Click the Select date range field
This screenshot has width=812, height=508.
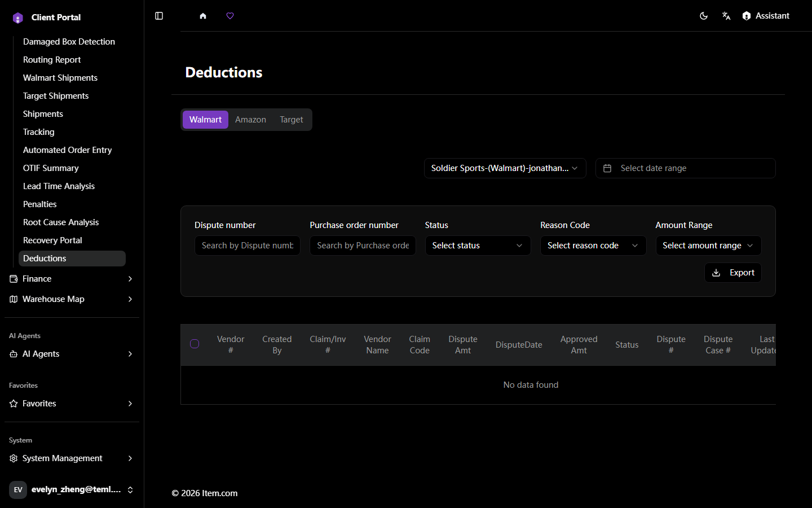pyautogui.click(x=686, y=168)
